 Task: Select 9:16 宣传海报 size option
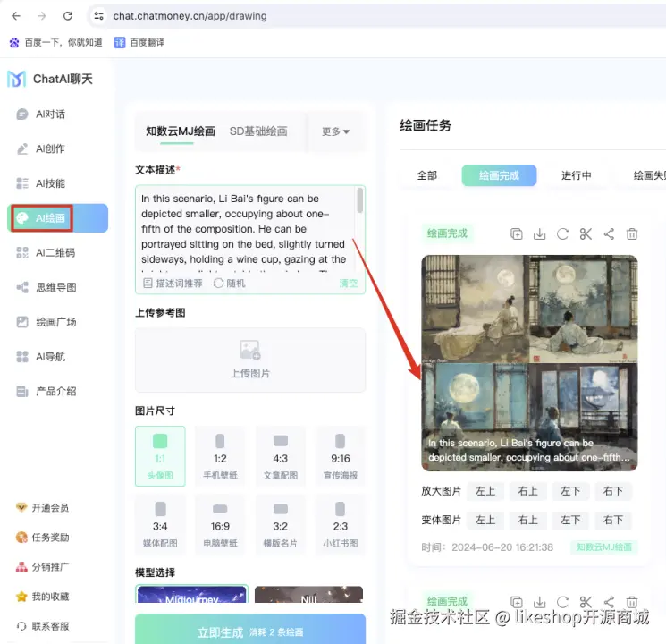tap(341, 456)
